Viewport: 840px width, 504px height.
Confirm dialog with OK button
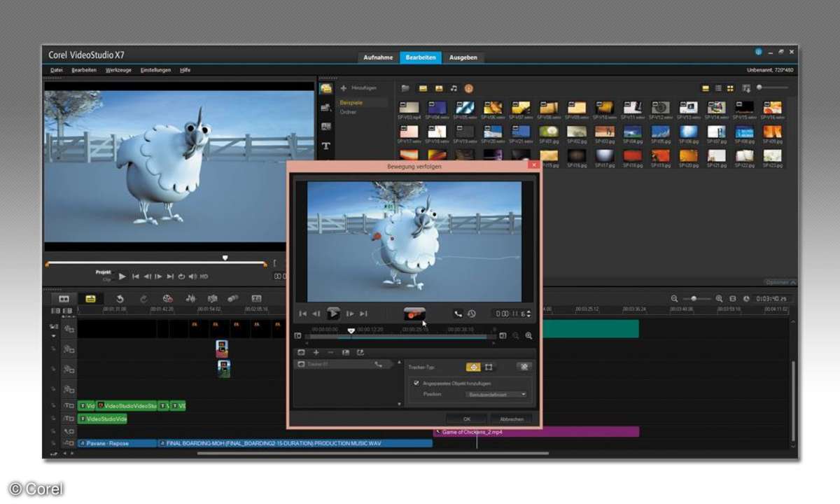coord(467,419)
